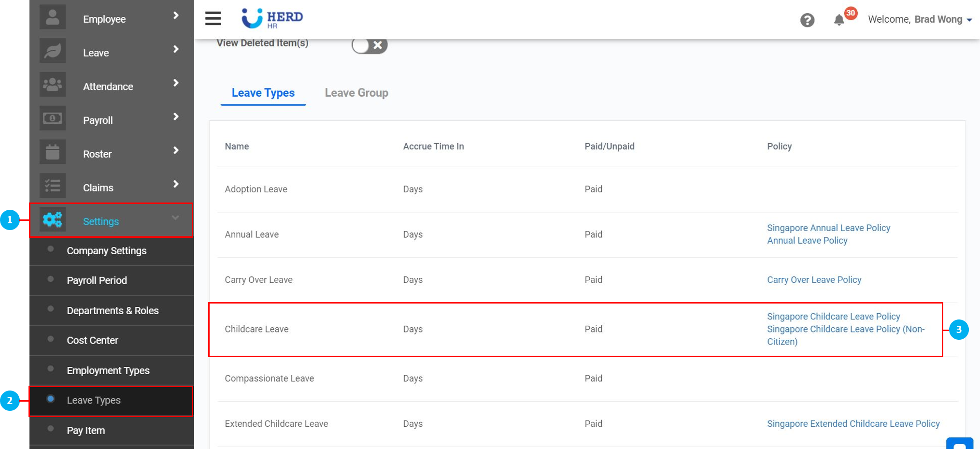
Task: Click the Employee person icon in sidebar
Action: (53, 17)
